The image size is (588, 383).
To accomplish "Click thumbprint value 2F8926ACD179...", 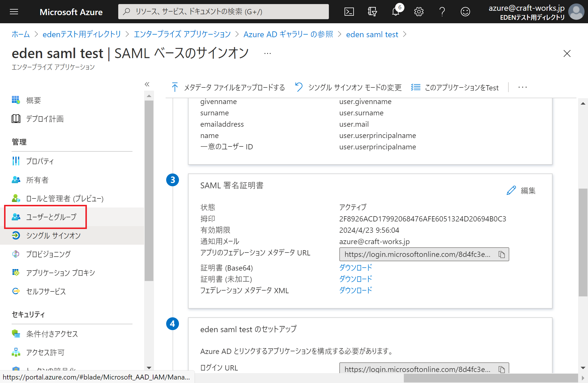I will tap(423, 219).
